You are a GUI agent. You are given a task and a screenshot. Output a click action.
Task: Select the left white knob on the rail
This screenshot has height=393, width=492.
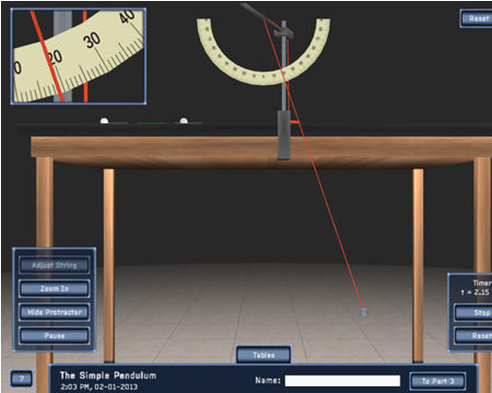click(x=104, y=121)
